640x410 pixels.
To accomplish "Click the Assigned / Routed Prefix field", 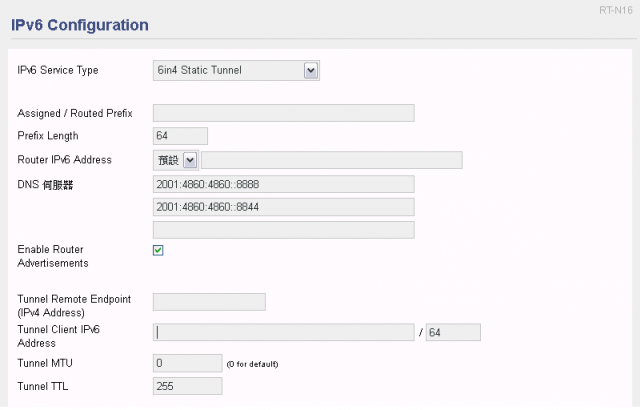I will 284,113.
